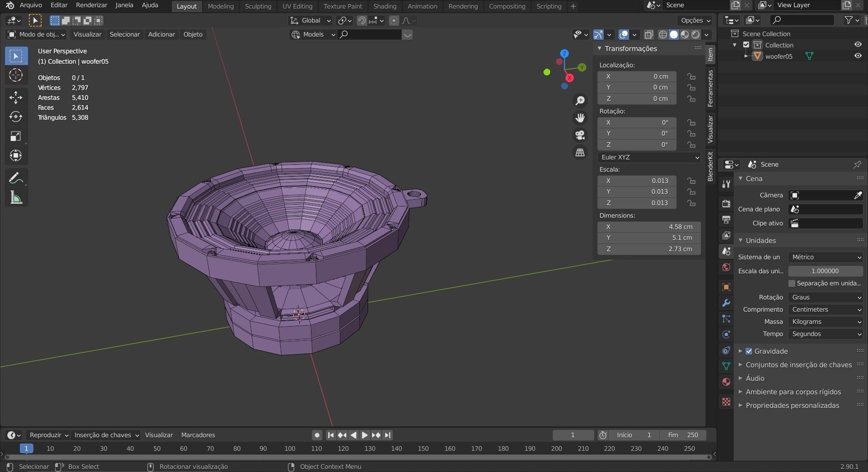
Task: Click frame 100 on the timeline
Action: pos(290,449)
